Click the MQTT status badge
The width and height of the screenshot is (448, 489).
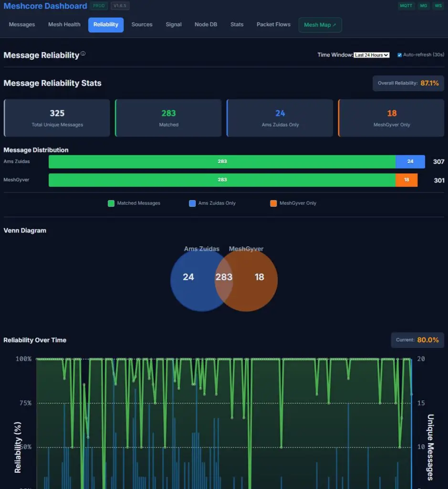[x=406, y=6]
